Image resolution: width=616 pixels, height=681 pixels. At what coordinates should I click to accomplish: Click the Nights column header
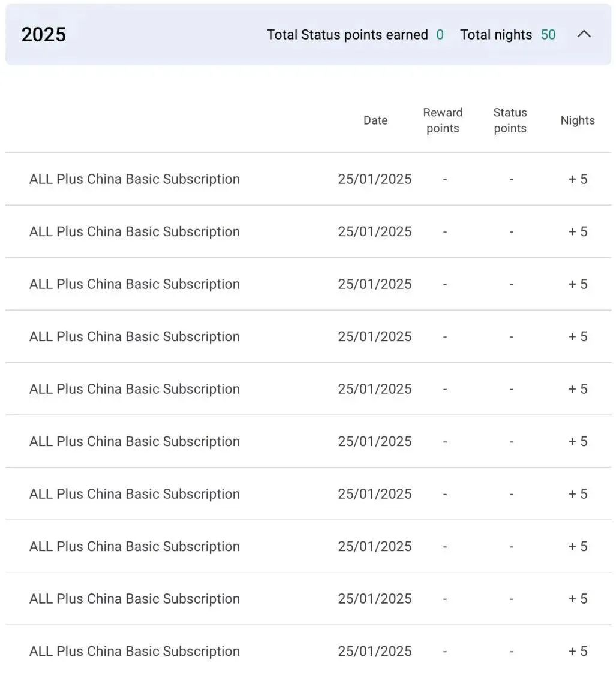(x=578, y=120)
